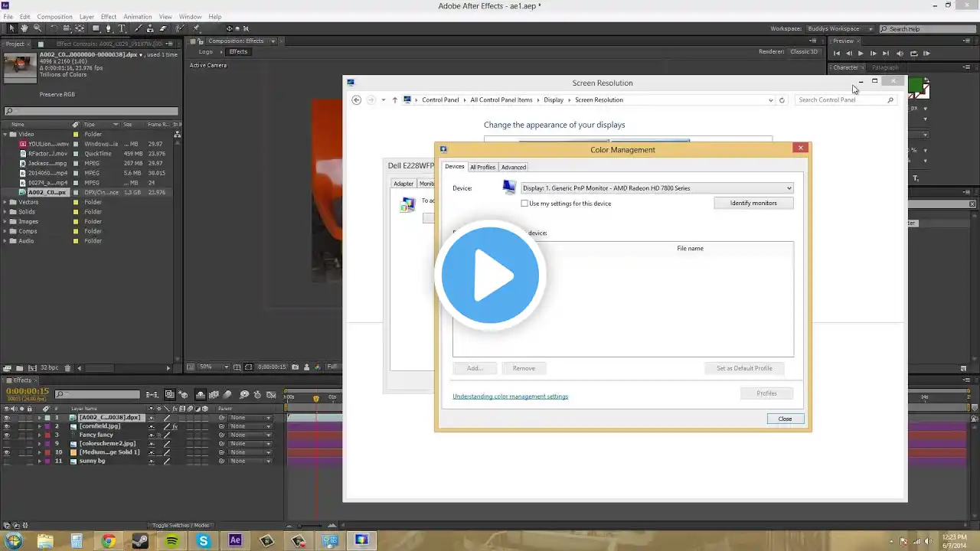Select the Zoom tool in toolbar
This screenshot has height=551, width=980.
click(37, 28)
